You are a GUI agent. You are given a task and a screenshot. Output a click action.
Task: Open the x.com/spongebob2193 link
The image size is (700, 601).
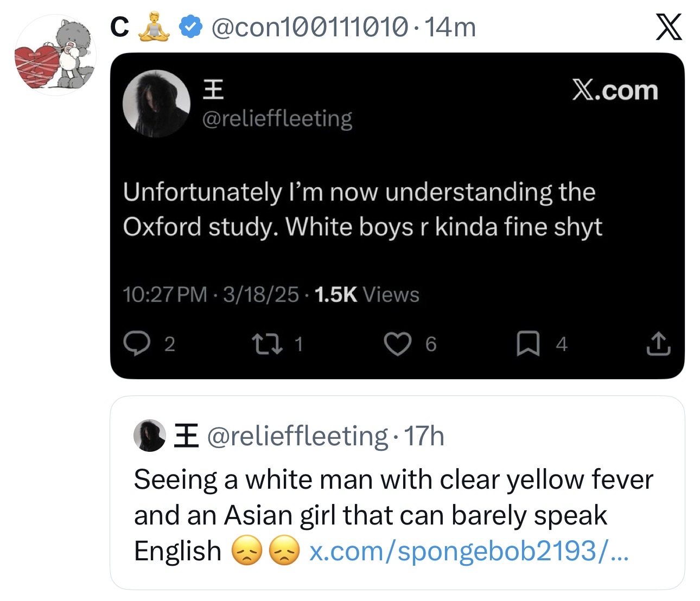pos(469,551)
